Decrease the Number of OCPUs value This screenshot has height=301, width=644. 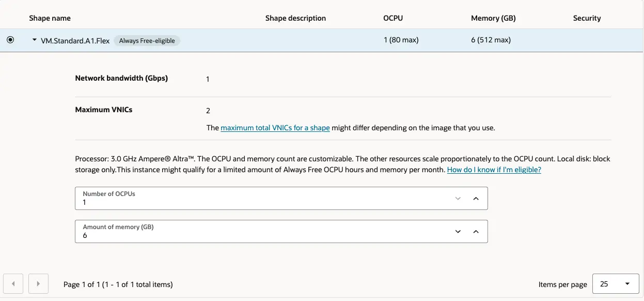click(x=458, y=198)
